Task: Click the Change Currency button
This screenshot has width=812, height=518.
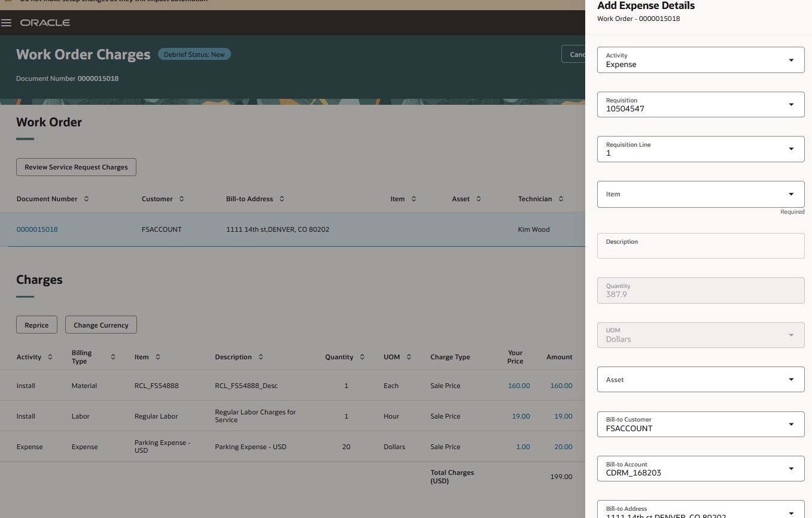Action: point(101,325)
